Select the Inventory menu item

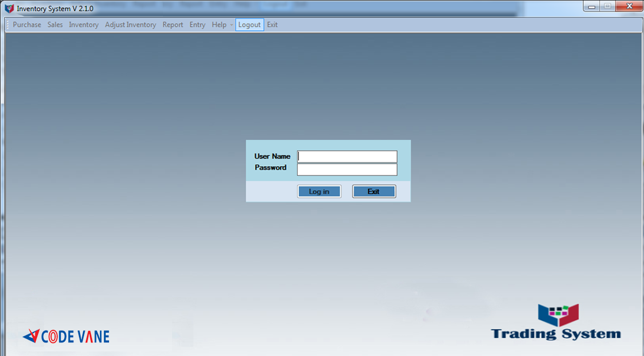(x=83, y=25)
